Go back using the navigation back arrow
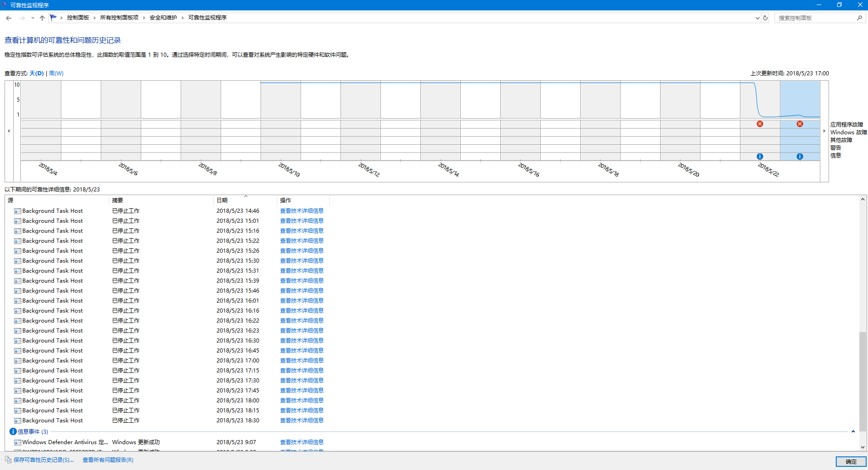 click(9, 18)
